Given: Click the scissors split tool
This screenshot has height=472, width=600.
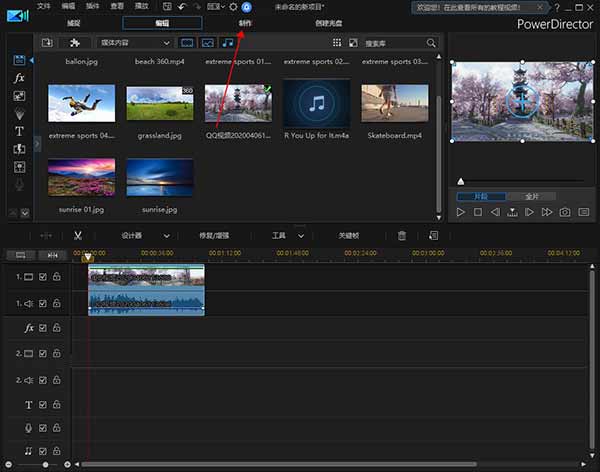Looking at the screenshot, I should pyautogui.click(x=77, y=235).
